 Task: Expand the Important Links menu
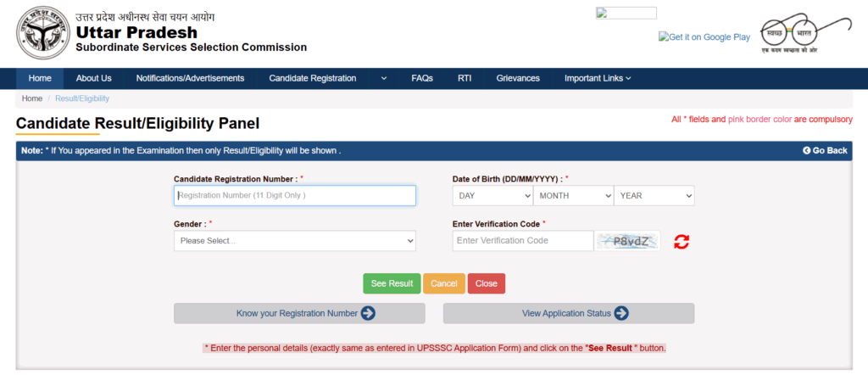click(598, 78)
